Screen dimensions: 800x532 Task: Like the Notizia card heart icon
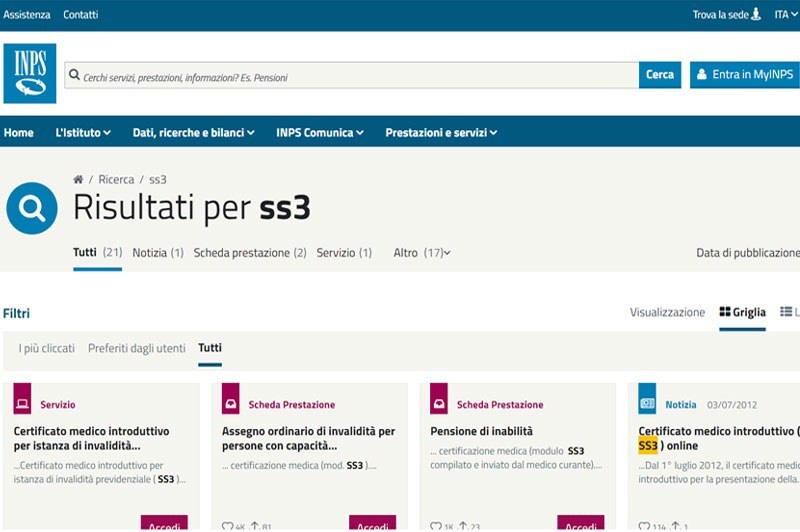pos(644,526)
